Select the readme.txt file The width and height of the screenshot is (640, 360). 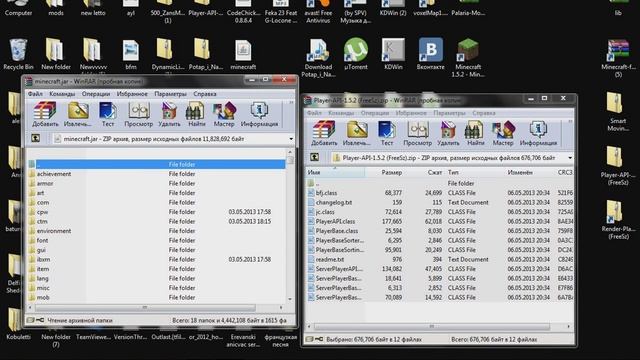coord(440,259)
